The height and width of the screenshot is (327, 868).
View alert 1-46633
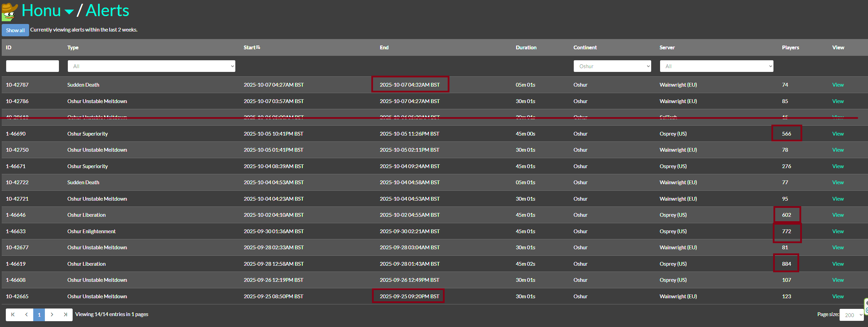click(x=838, y=231)
